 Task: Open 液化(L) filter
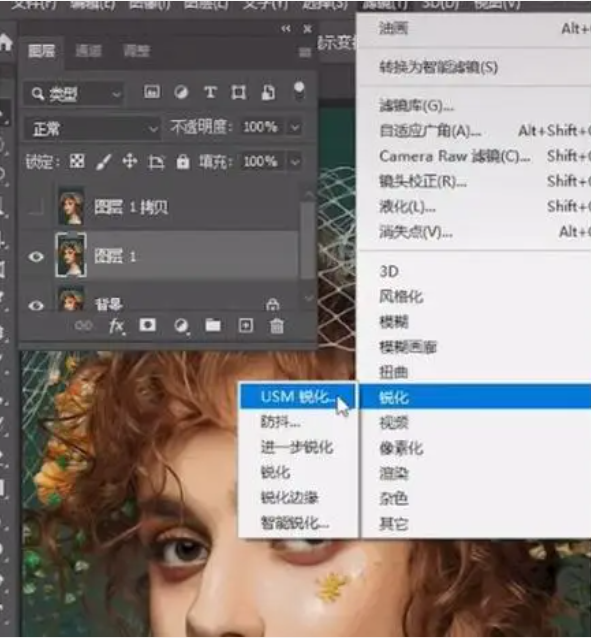pyautogui.click(x=476, y=207)
